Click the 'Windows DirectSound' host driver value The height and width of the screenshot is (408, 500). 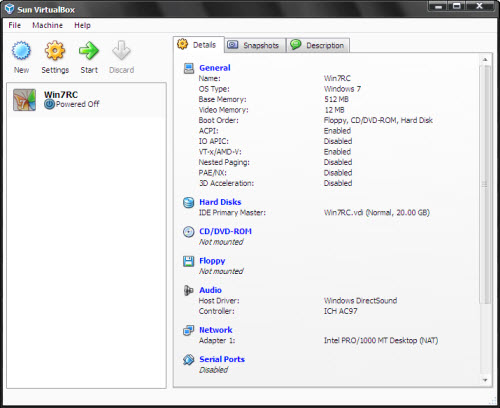pyautogui.click(x=361, y=301)
